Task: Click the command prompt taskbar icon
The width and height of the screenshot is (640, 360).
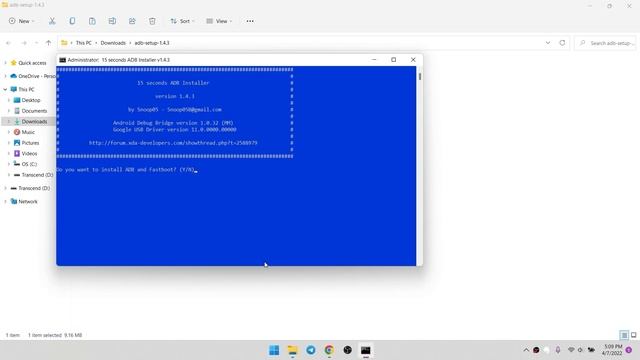Action: (x=366, y=350)
